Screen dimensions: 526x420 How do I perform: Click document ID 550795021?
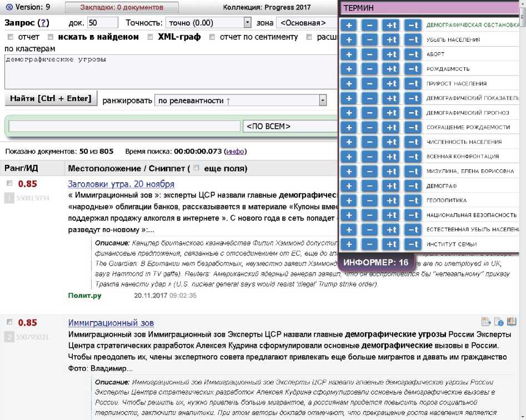click(x=33, y=337)
